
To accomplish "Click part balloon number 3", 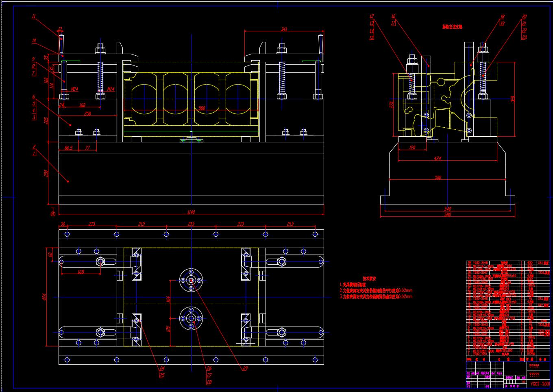I will click(33, 118).
